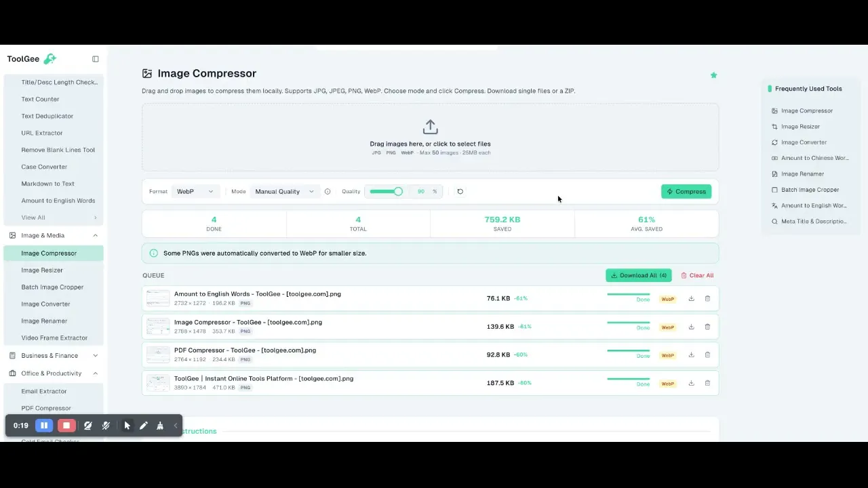Open Case Converter in the sidebar
The height and width of the screenshot is (488, 868).
[x=54, y=167]
